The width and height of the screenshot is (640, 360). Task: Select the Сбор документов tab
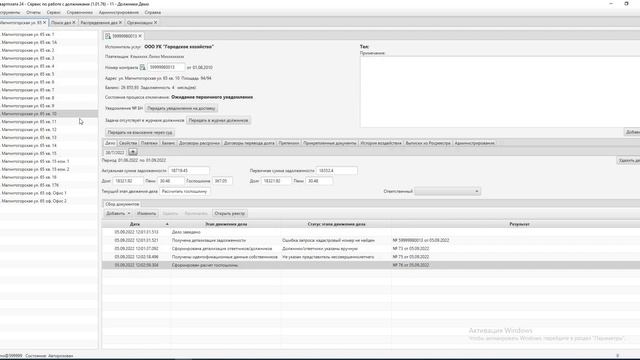pos(122,204)
